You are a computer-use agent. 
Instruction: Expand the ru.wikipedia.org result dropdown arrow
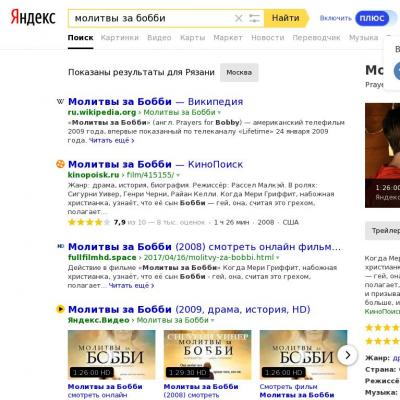[x=219, y=113]
